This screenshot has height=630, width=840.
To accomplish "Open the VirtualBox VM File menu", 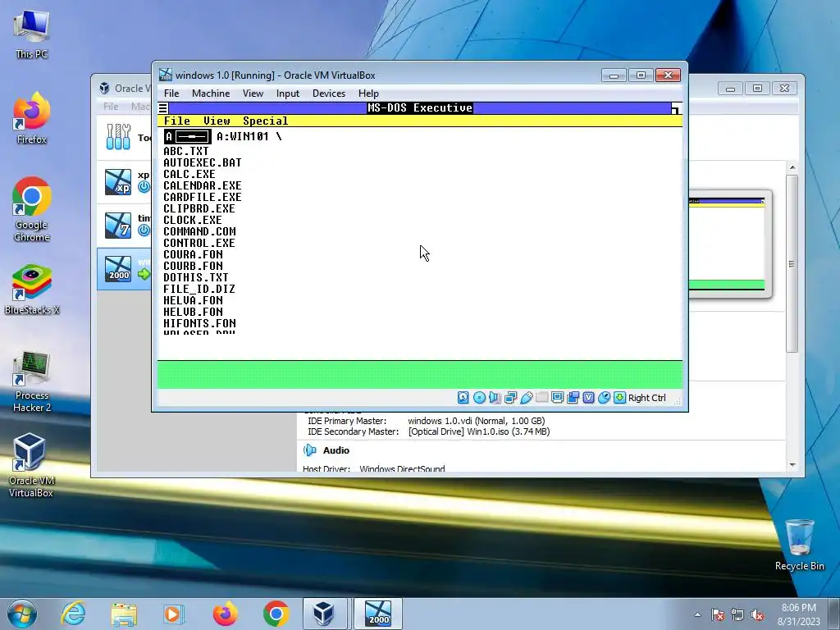I will 171,94.
